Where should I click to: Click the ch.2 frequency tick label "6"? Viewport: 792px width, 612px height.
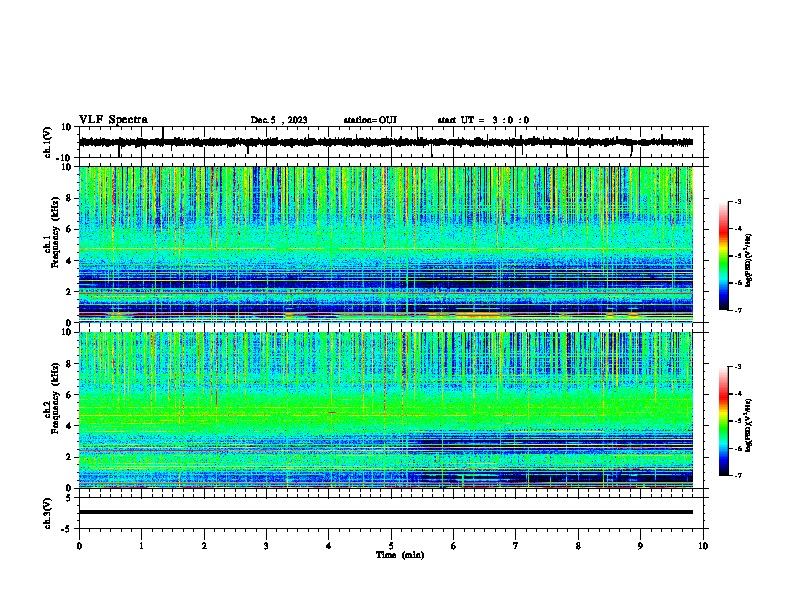pyautogui.click(x=69, y=395)
